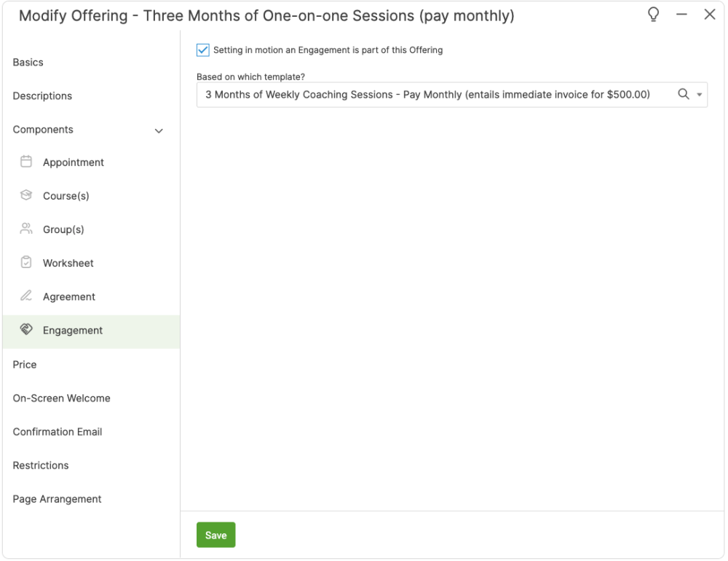Open the Page Arrangement section

(57, 499)
